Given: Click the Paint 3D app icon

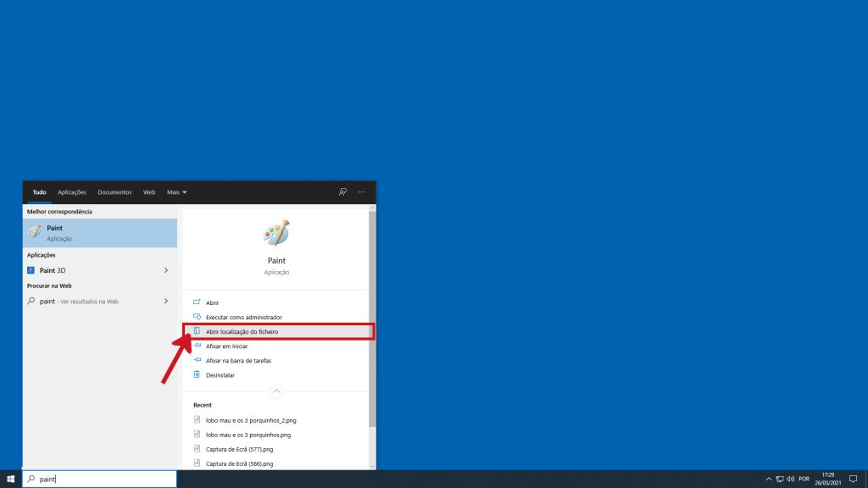Looking at the screenshot, I should pyautogui.click(x=31, y=270).
